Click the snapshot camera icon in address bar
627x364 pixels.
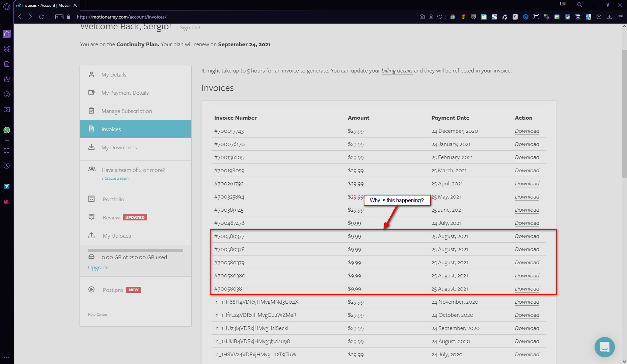(422, 17)
